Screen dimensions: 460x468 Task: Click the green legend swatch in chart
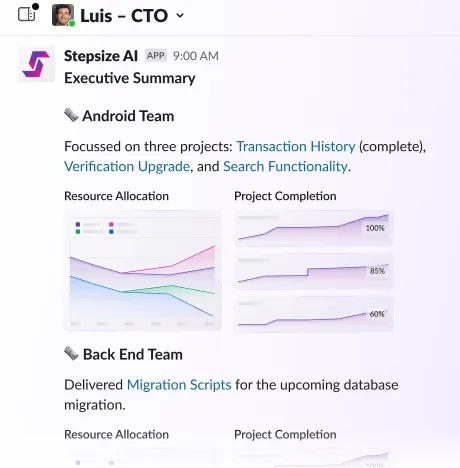pyautogui.click(x=78, y=232)
